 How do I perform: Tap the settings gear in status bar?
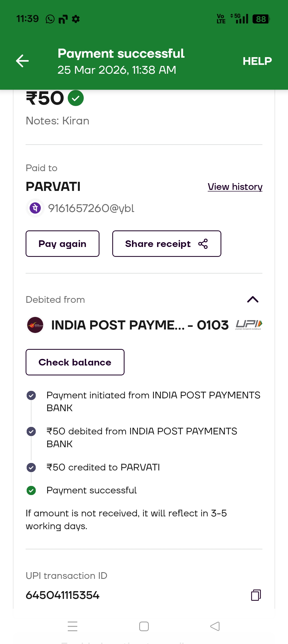(76, 19)
